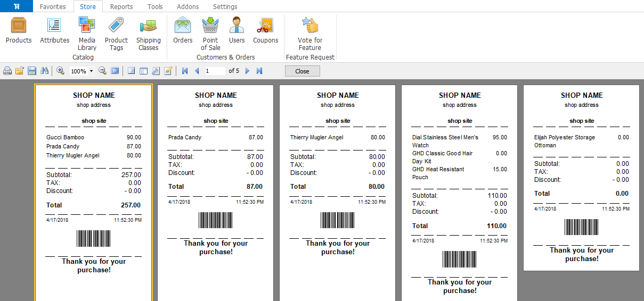Go to the first page

tap(185, 71)
